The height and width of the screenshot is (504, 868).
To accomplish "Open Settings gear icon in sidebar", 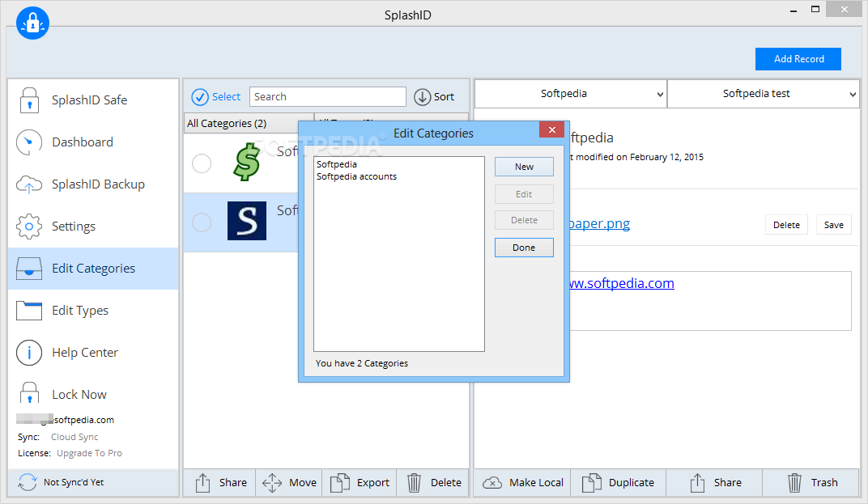I will point(29,227).
